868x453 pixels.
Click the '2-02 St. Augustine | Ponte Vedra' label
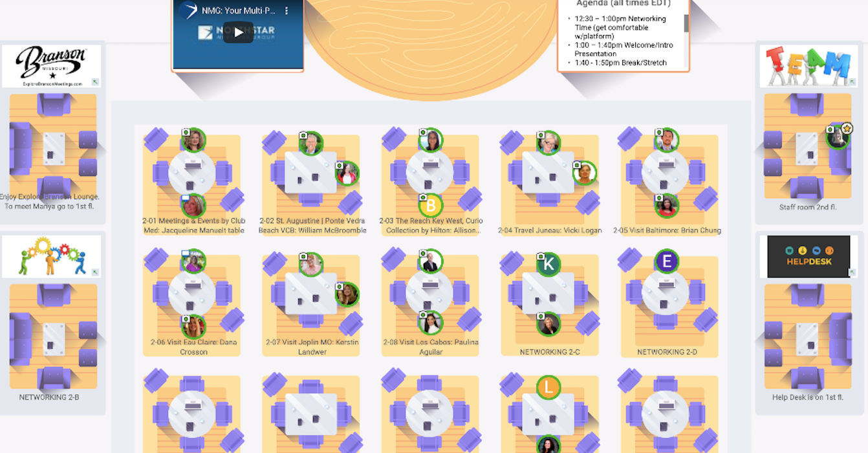click(312, 225)
